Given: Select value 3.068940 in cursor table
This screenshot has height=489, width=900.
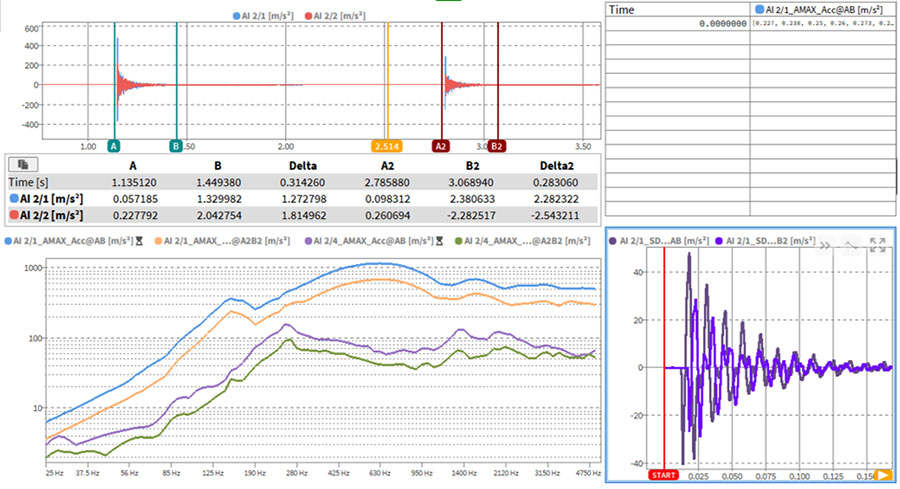Looking at the screenshot, I should click(472, 183).
